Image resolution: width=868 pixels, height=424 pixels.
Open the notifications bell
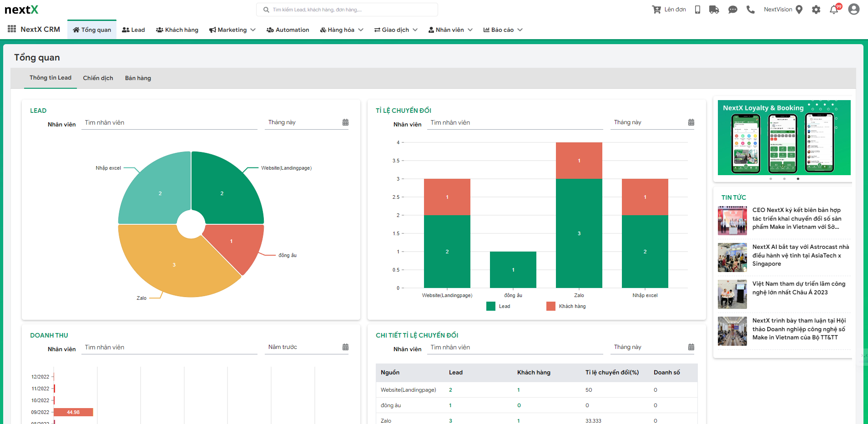[x=834, y=10]
